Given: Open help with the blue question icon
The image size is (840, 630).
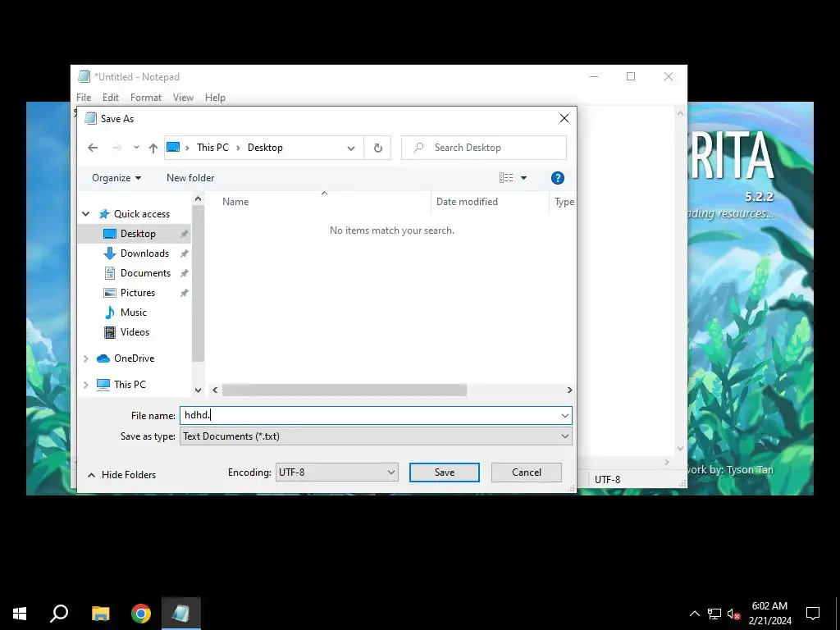Looking at the screenshot, I should (x=557, y=178).
